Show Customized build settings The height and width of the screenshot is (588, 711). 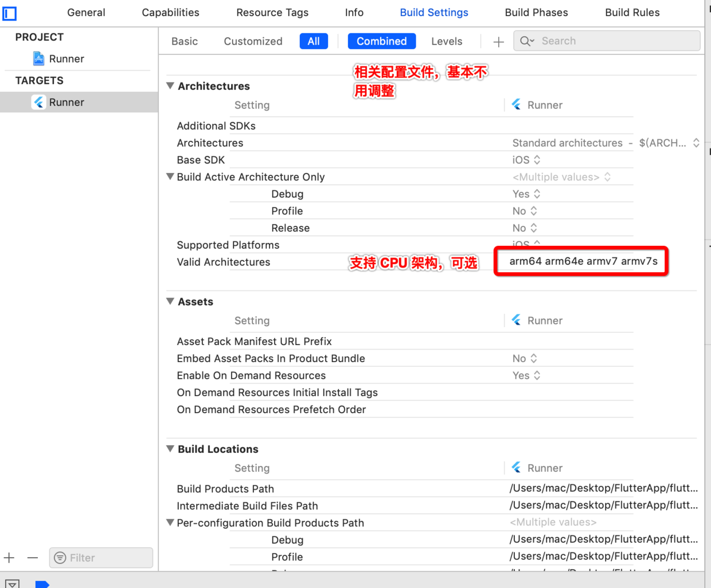click(x=253, y=41)
